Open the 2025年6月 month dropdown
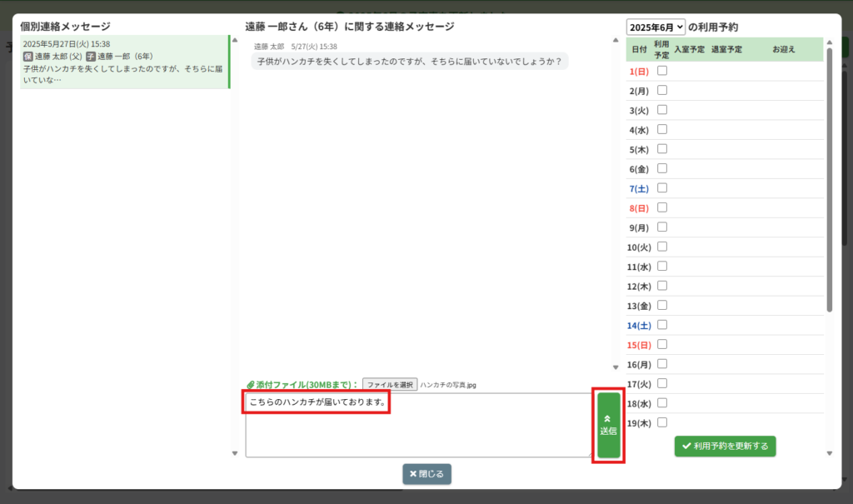The width and height of the screenshot is (853, 504). [656, 27]
